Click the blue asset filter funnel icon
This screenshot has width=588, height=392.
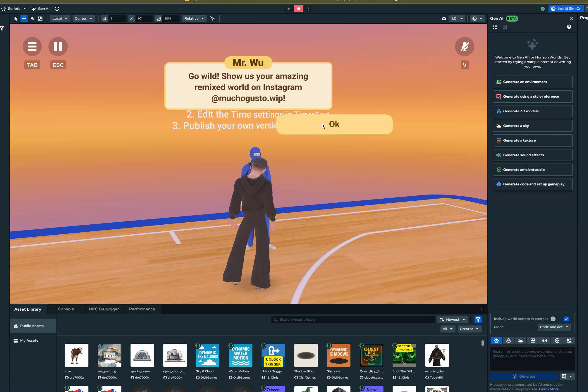(x=478, y=320)
